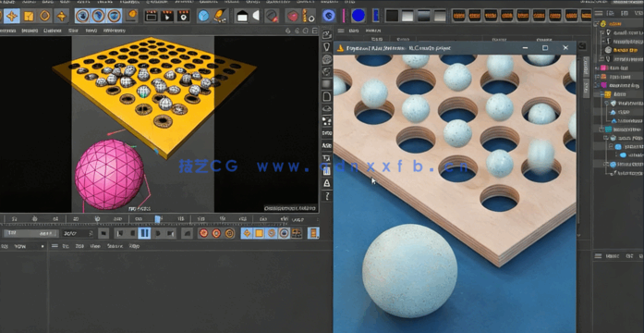Screen dimensions: 644x333
Task: Open hamburger menu of lower-right attributes panel
Action: coord(599,256)
